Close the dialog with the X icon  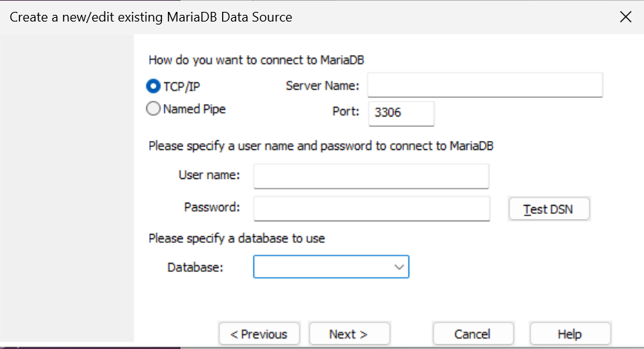click(x=625, y=17)
